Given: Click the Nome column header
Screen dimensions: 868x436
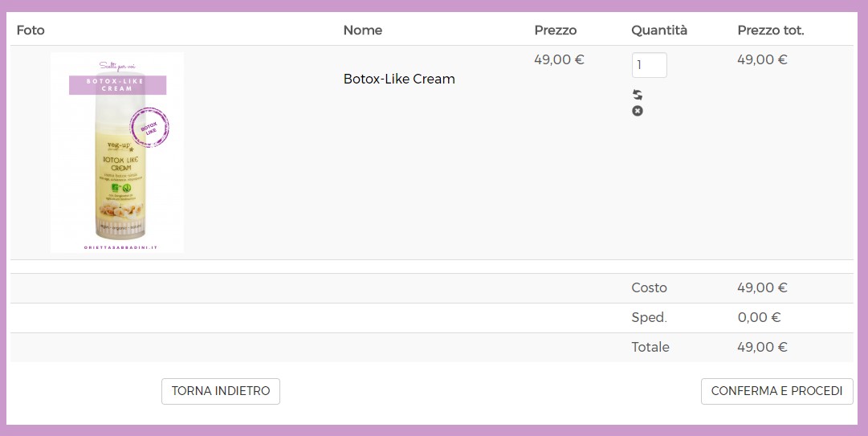Looking at the screenshot, I should [362, 31].
